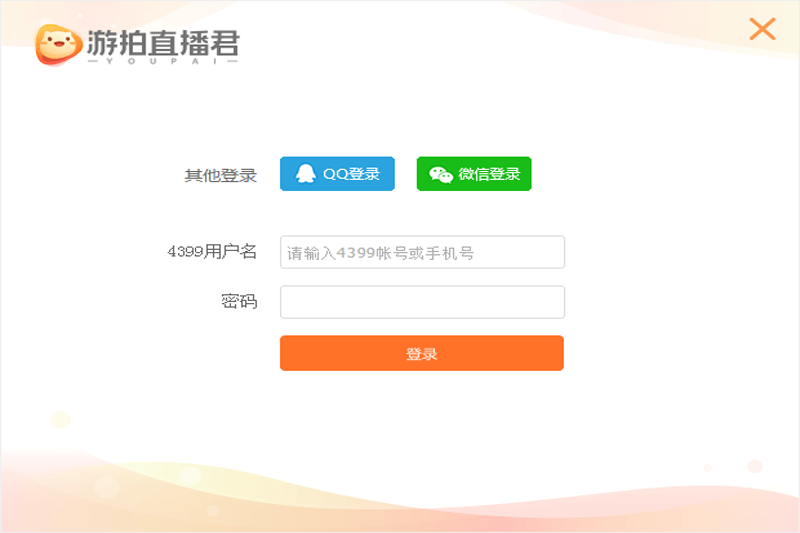Click the 4399用户名 label
800x533 pixels.
pos(212,251)
